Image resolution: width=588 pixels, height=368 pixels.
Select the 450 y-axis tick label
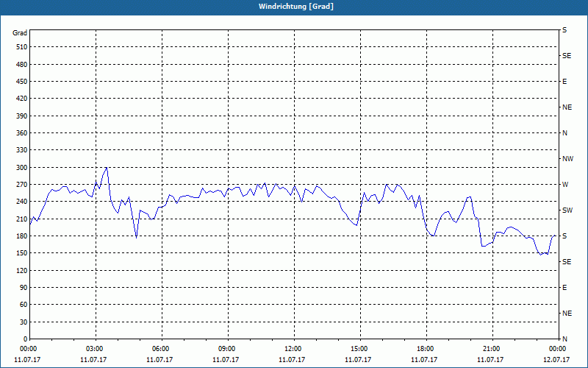tap(21, 82)
